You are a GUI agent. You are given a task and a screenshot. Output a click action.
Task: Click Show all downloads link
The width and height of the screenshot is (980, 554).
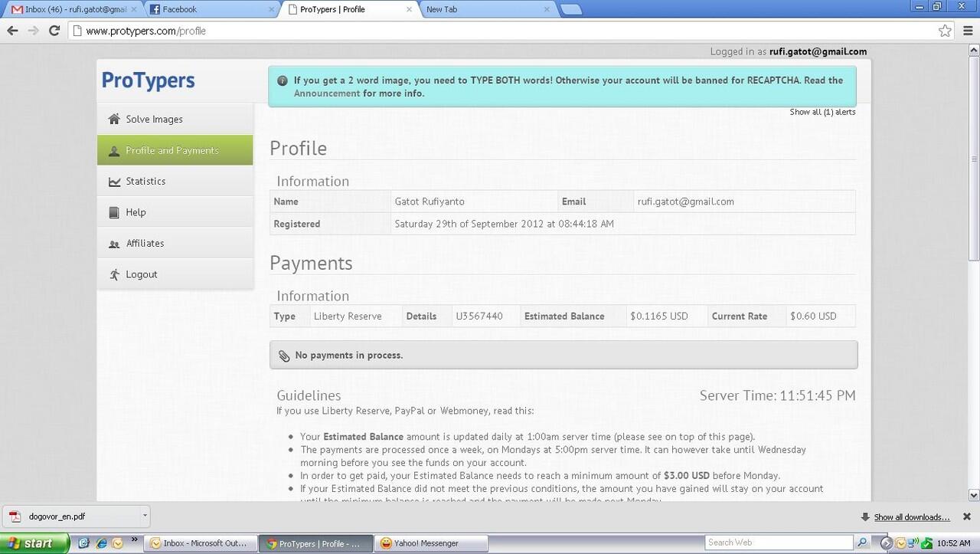click(912, 517)
